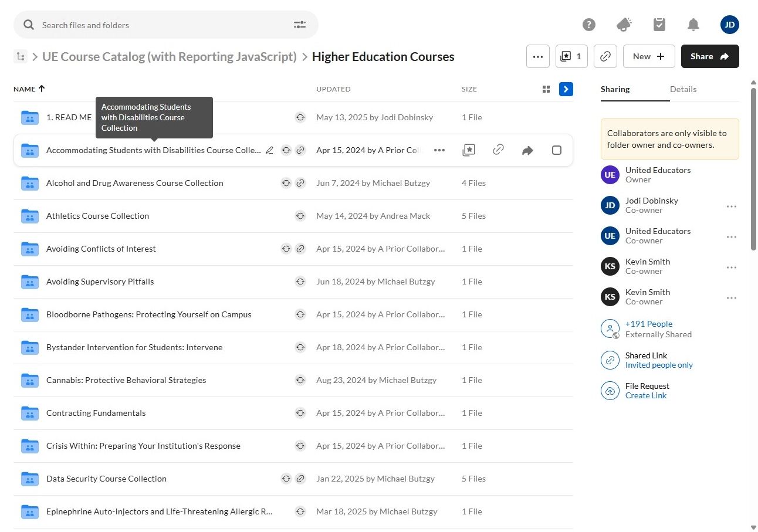The image size is (758, 532).
Task: Switch to grid view
Action: [546, 89]
